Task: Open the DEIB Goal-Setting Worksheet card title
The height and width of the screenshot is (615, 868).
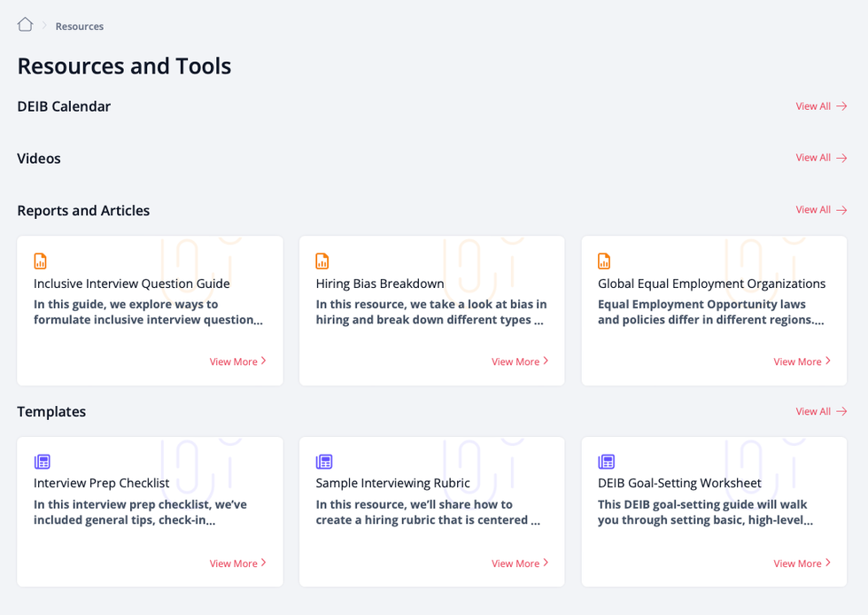Action: tap(679, 483)
